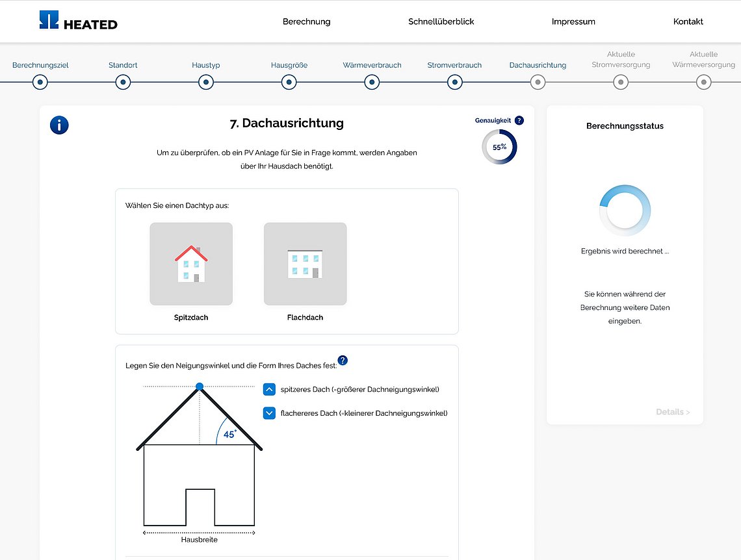Screen dimensions: 741x560
Task: Jump to the Berechnungsziel step circle
Action: pos(40,83)
